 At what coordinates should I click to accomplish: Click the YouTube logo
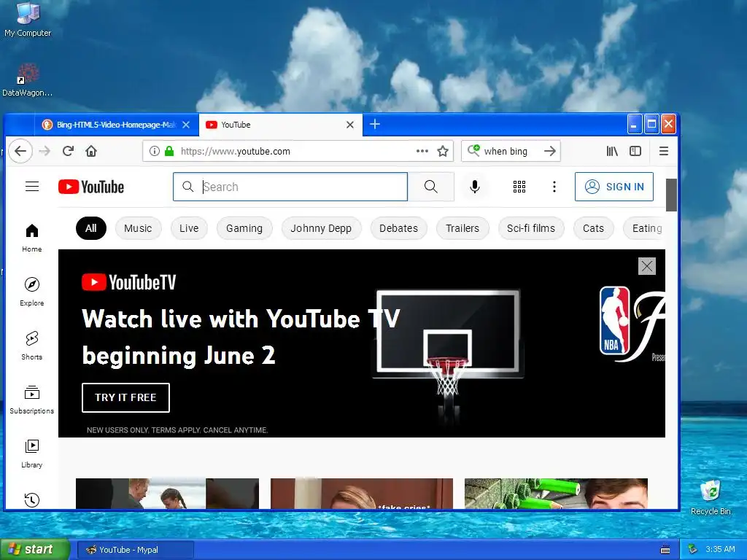[x=91, y=187]
